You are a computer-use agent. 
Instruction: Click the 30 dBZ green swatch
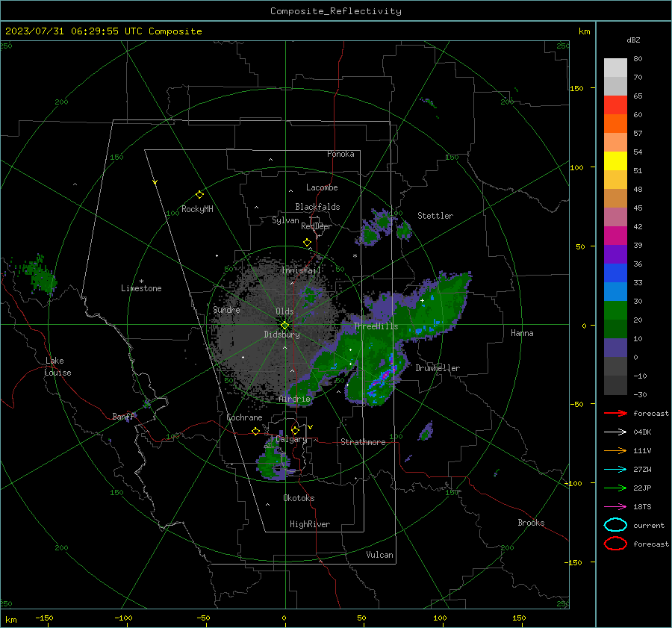pyautogui.click(x=615, y=311)
